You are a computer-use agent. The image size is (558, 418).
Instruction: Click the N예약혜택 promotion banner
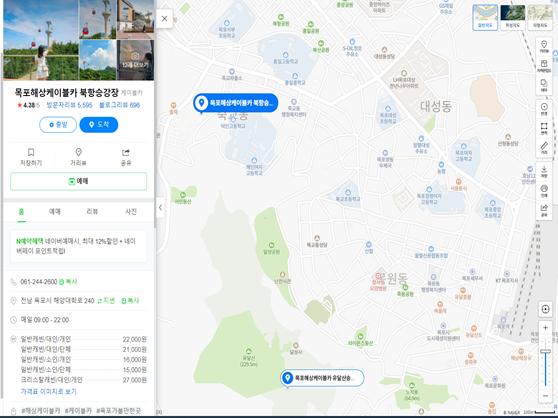pos(78,246)
